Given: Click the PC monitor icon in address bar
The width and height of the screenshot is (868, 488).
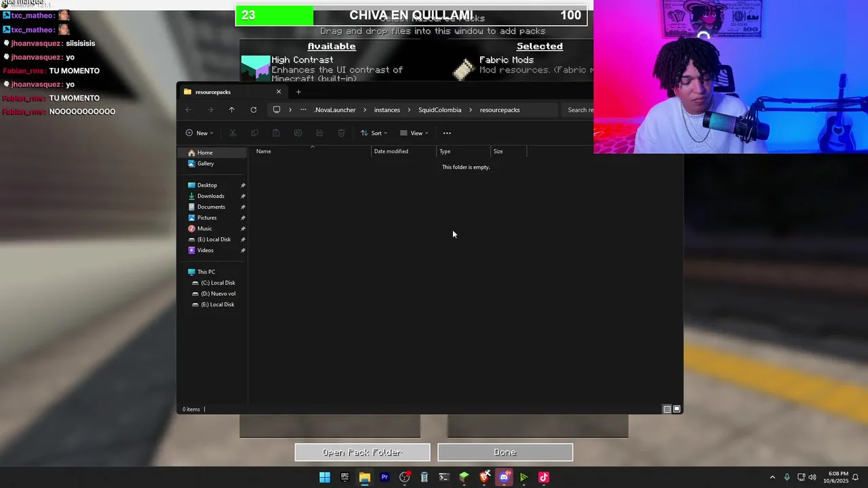Looking at the screenshot, I should pyautogui.click(x=277, y=110).
